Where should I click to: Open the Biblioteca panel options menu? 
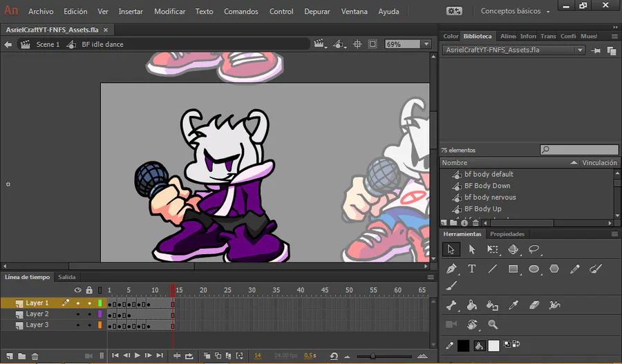click(x=614, y=36)
